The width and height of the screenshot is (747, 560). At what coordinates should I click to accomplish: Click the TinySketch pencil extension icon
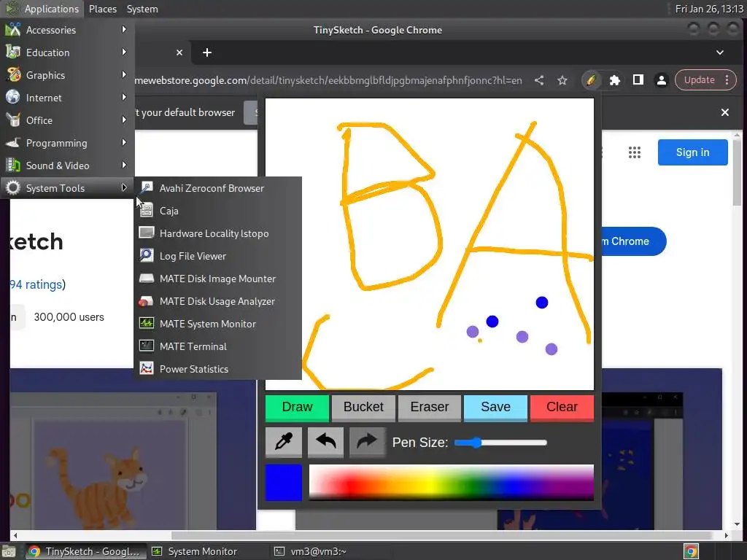pyautogui.click(x=591, y=80)
